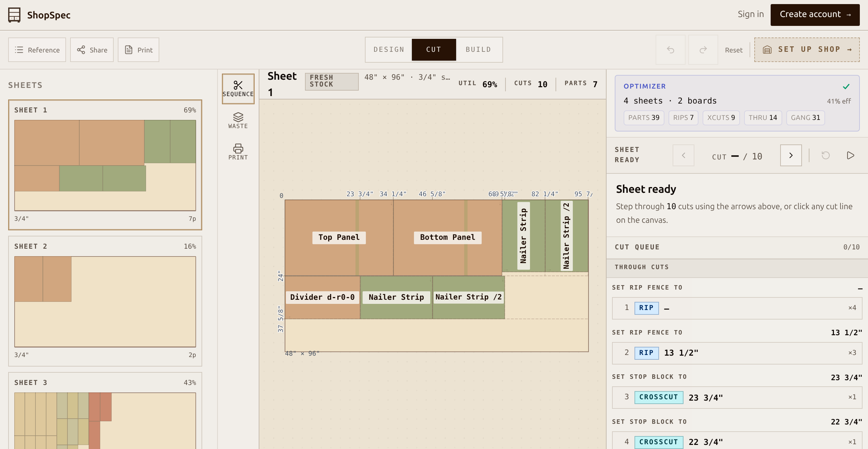Play the cut sequence
Screen dimensions: 868x449
tap(850, 155)
